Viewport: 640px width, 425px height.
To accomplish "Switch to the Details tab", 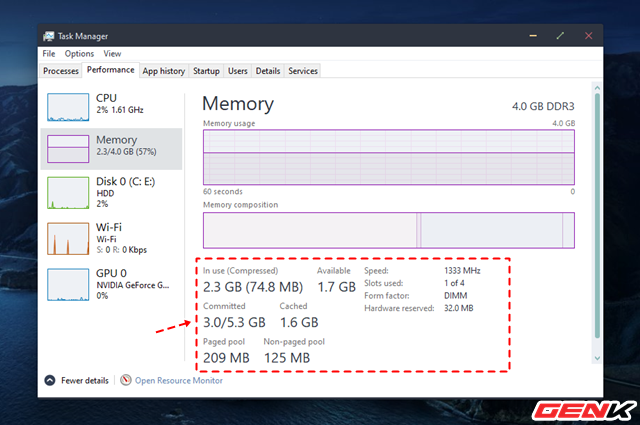I will click(268, 71).
